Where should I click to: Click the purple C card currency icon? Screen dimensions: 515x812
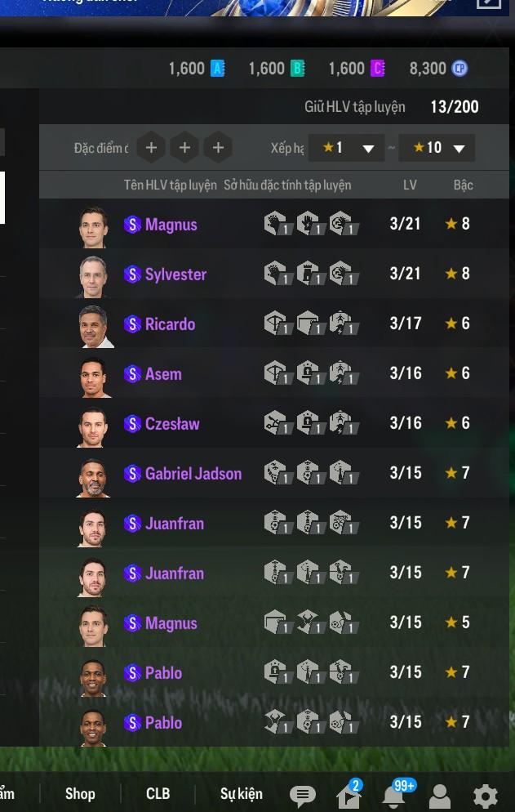(378, 69)
